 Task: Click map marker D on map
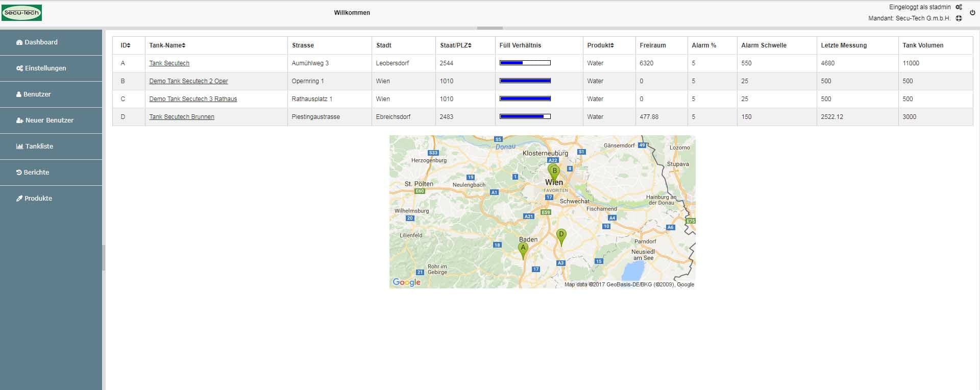(x=561, y=236)
